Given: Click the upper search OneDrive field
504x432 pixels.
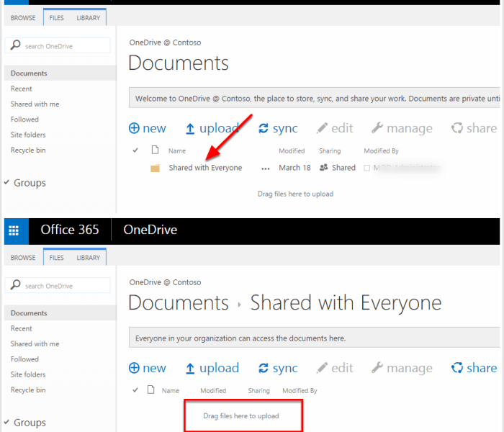Looking at the screenshot, I should click(x=58, y=45).
